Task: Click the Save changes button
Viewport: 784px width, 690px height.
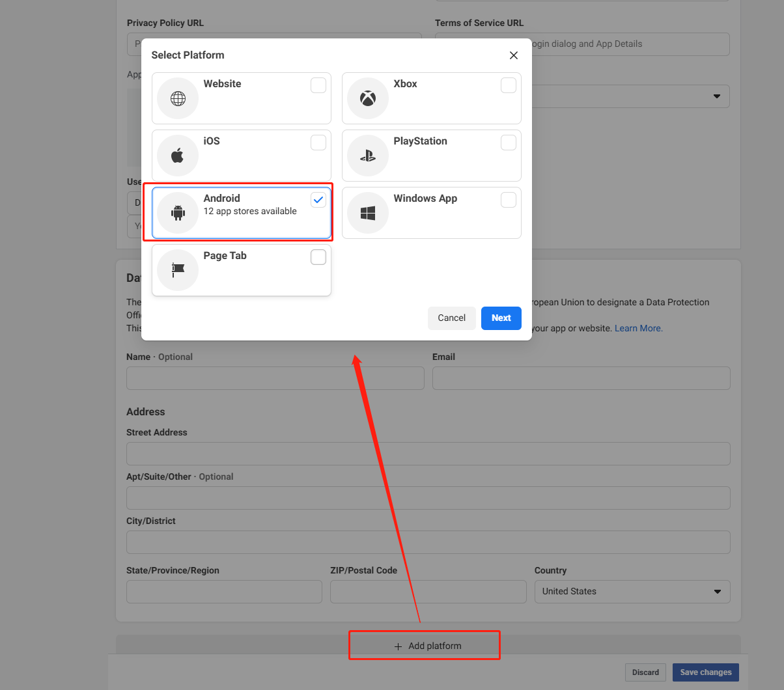Action: click(705, 672)
